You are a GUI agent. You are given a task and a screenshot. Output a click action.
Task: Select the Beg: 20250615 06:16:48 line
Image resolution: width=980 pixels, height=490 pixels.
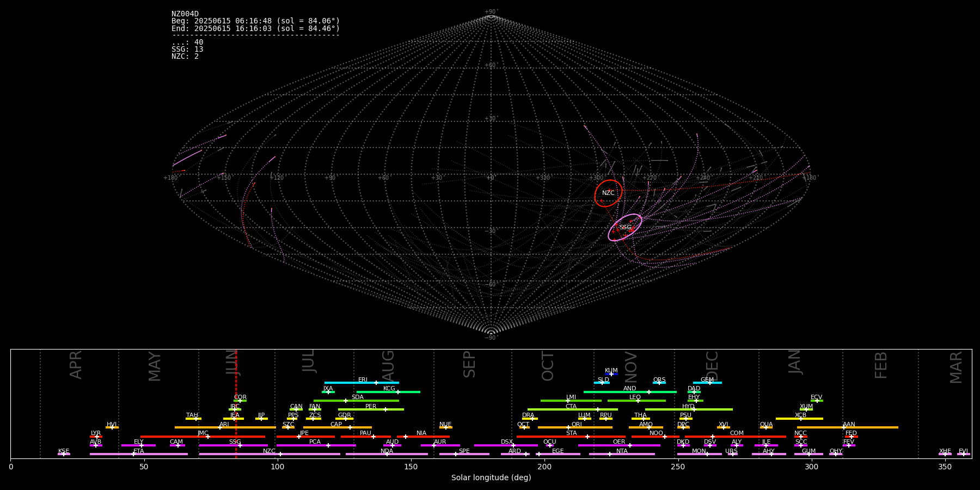point(255,21)
